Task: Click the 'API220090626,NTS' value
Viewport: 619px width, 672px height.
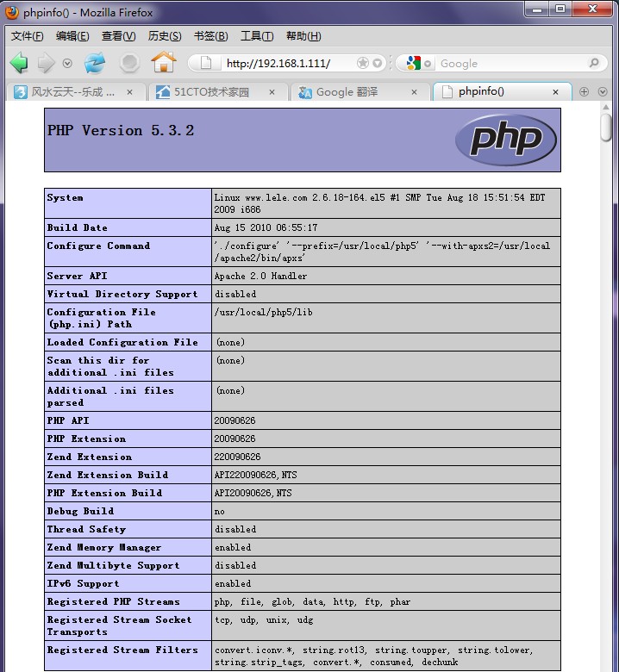Action: tap(255, 475)
